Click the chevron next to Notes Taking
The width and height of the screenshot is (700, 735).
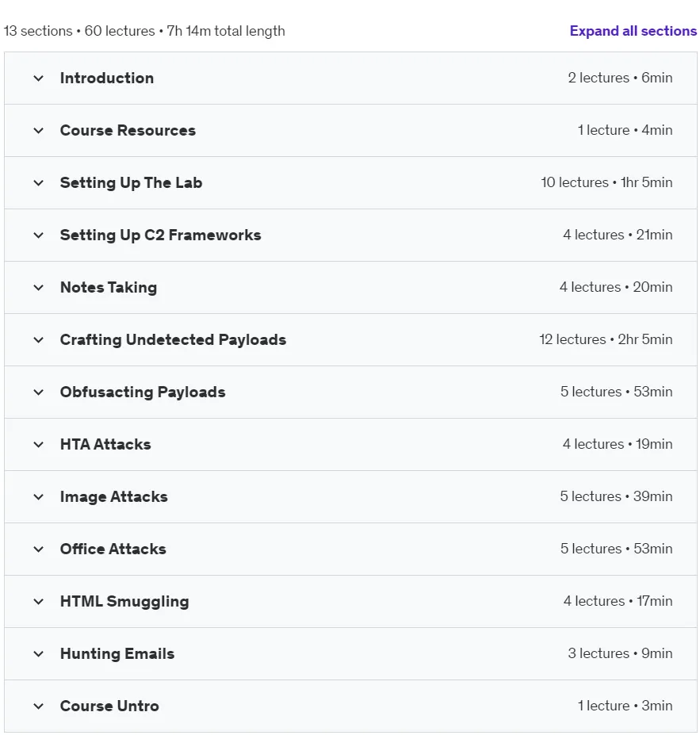pos(38,288)
